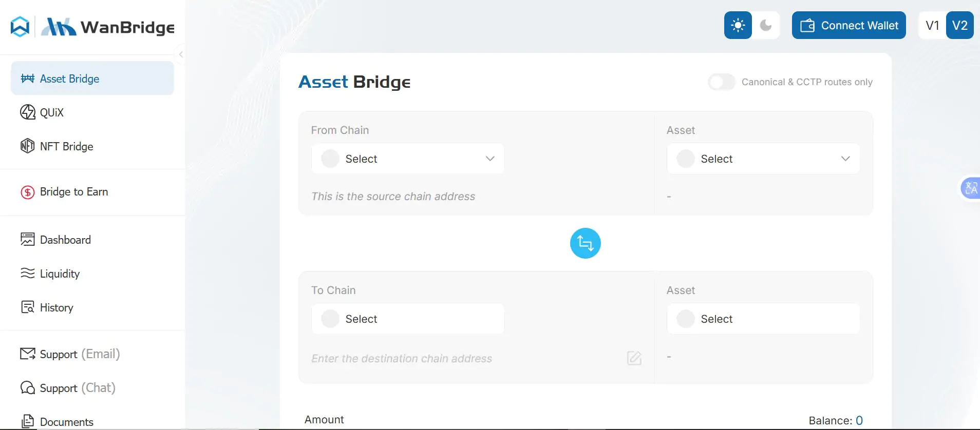Image resolution: width=980 pixels, height=430 pixels.
Task: Click the Dashboard sidebar icon
Action: pyautogui.click(x=27, y=239)
